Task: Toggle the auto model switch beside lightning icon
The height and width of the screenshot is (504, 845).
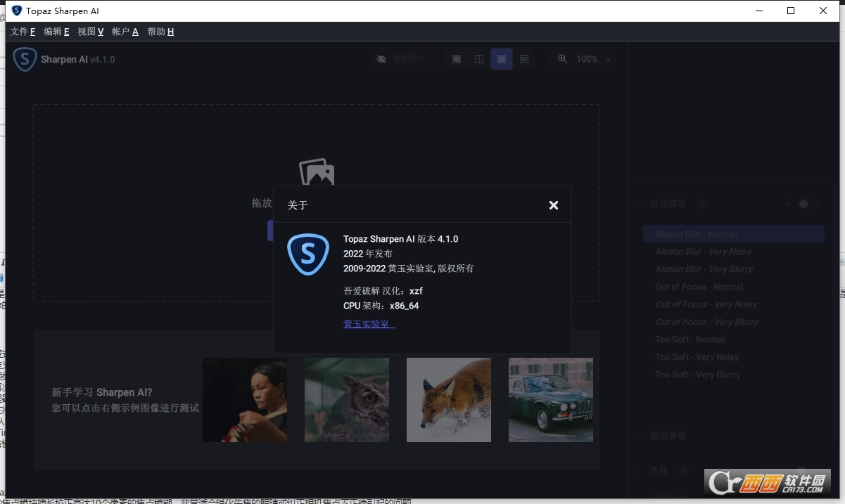Action: 808,204
